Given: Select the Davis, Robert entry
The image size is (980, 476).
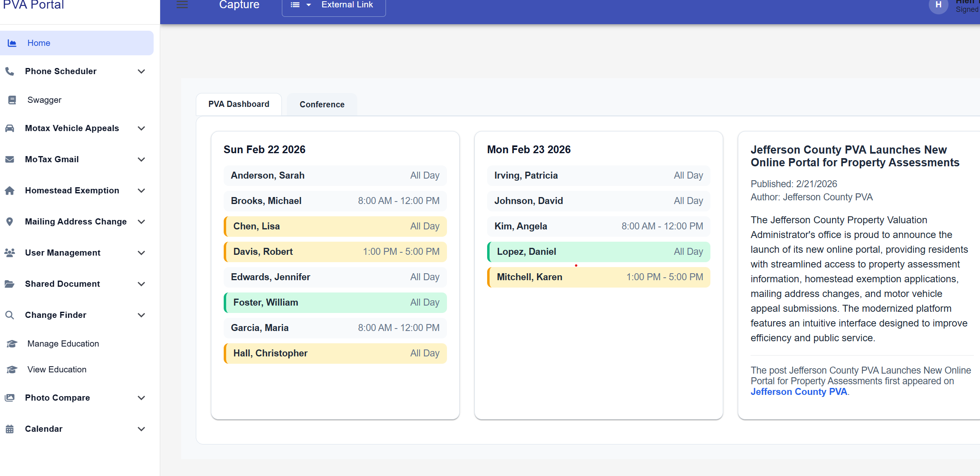Looking at the screenshot, I should coord(335,252).
